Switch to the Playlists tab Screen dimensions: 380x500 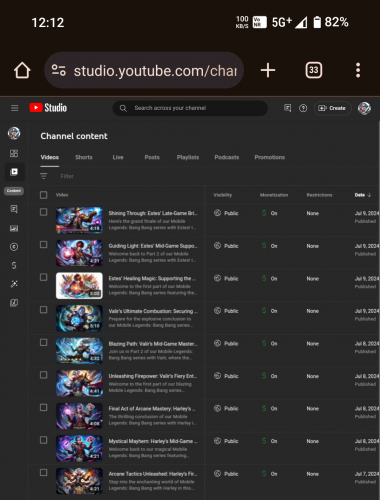point(188,157)
